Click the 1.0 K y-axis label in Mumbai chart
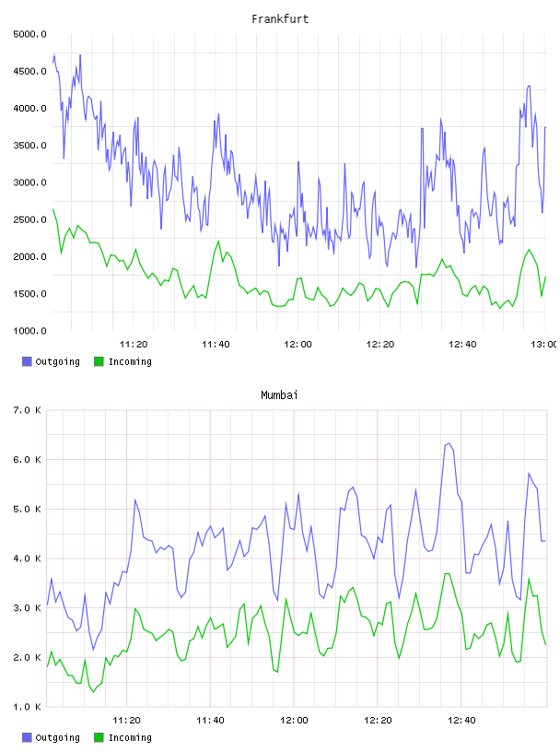Viewport: 560px width, 752px height. (x=27, y=707)
